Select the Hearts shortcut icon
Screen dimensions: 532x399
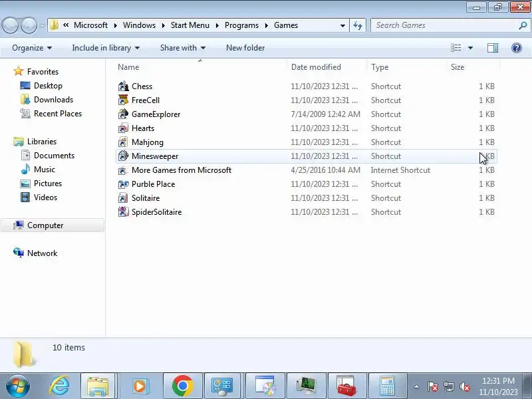[x=123, y=128]
